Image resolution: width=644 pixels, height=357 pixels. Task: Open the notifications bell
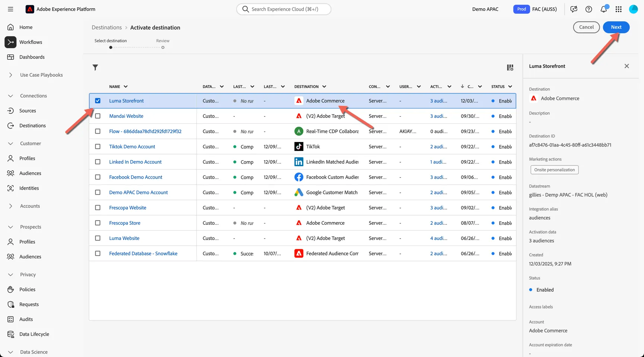604,9
